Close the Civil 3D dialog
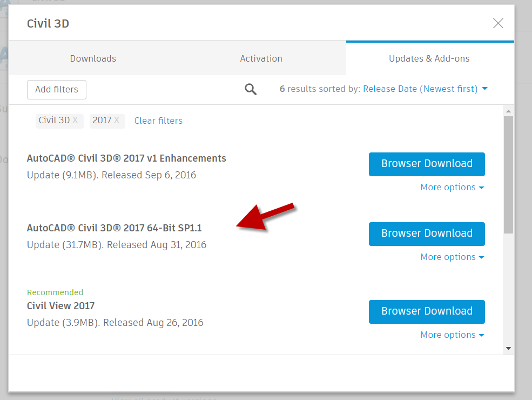532x400 pixels. pos(498,23)
